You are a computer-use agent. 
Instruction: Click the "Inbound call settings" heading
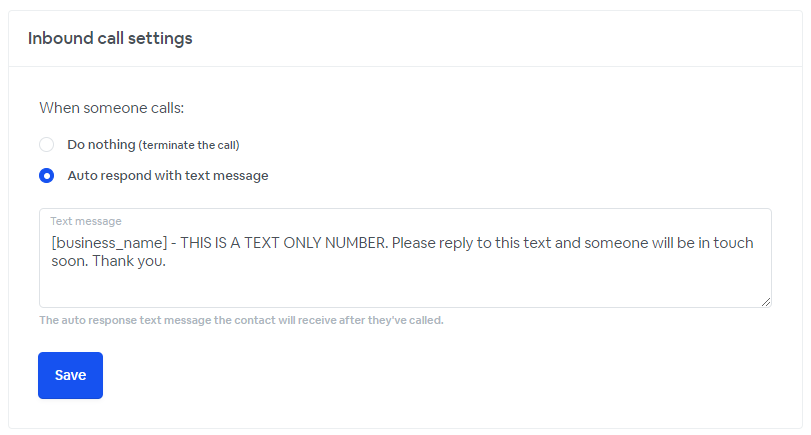(x=110, y=38)
